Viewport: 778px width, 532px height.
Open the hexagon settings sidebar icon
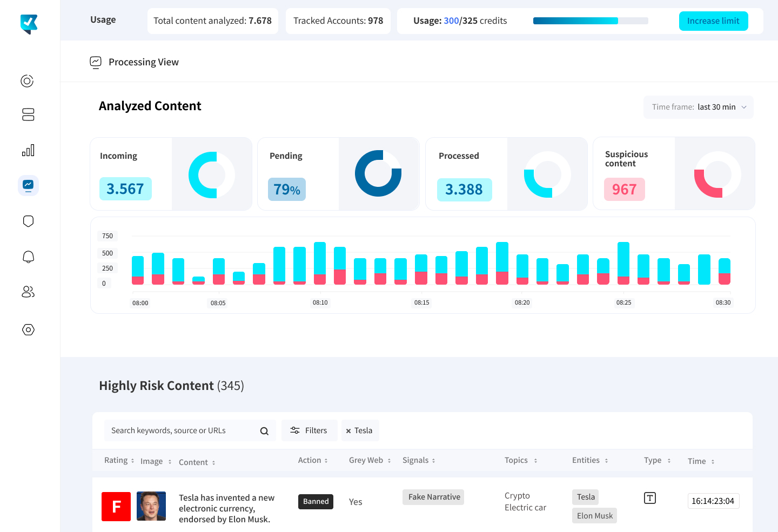28,329
